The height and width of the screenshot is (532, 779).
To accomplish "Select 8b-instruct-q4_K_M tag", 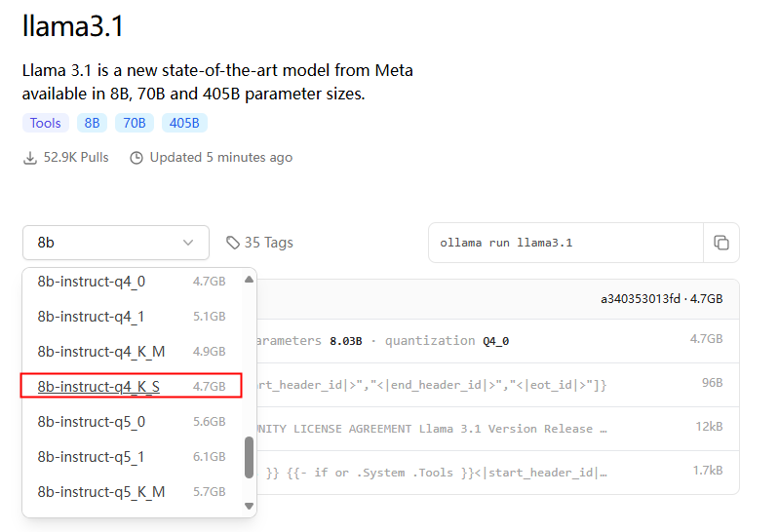I will coord(132,351).
